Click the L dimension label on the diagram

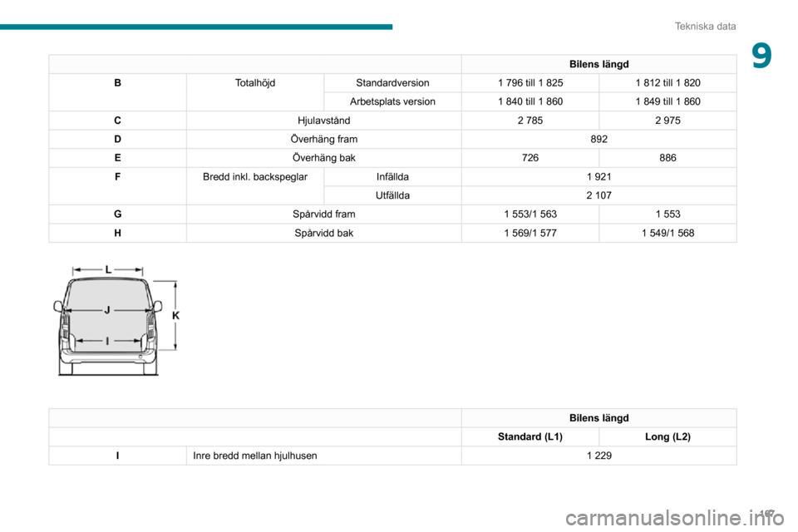click(x=108, y=269)
